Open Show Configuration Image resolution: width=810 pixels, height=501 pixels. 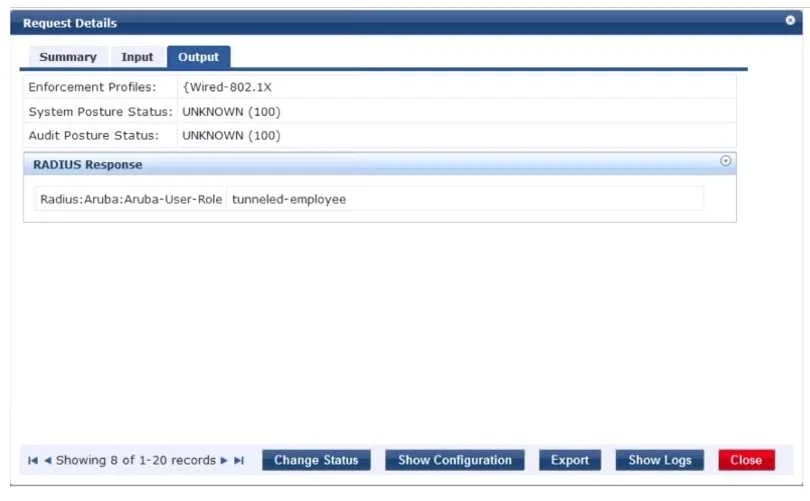pyautogui.click(x=455, y=460)
